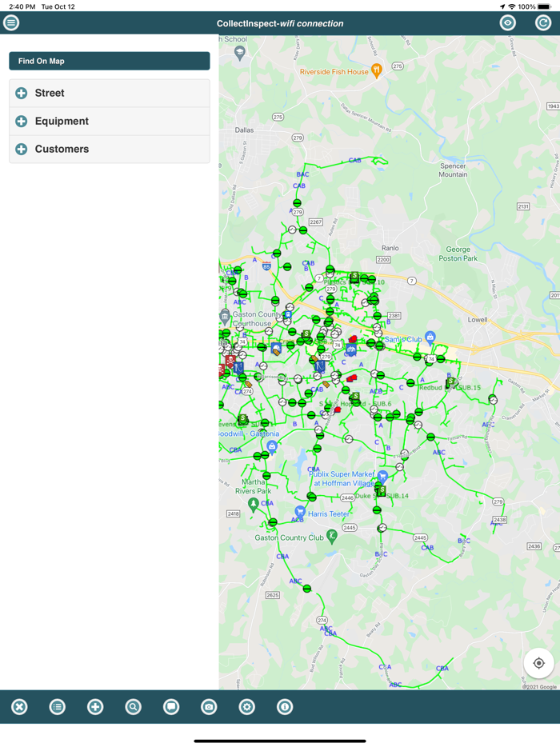
Task: Tap the Martha Rivers Park tree pin
Action: coord(254,504)
